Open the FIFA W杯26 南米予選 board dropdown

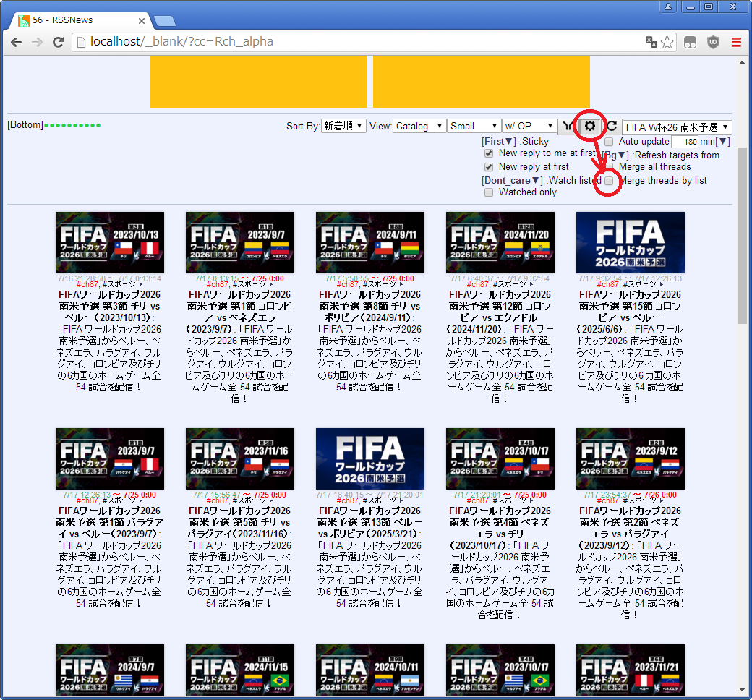pos(678,127)
